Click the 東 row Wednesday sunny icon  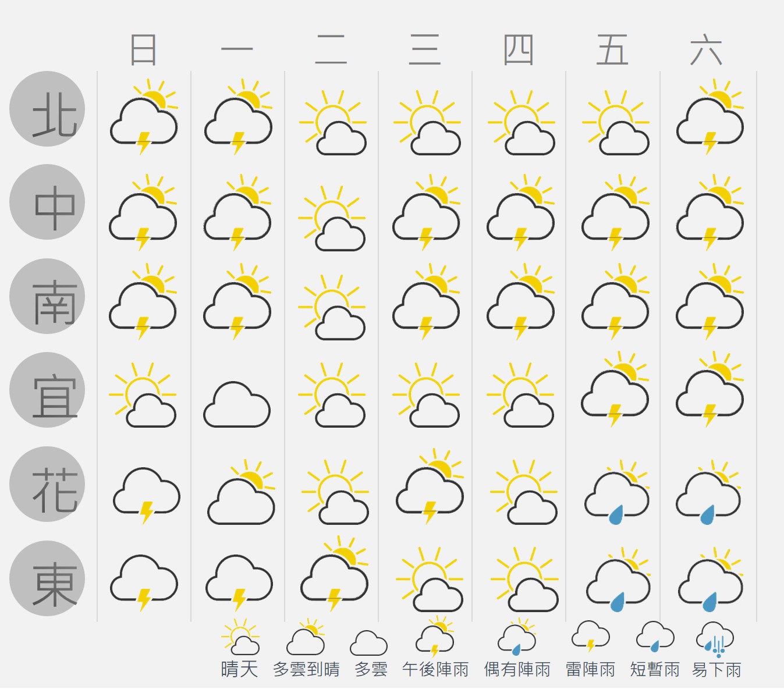[x=430, y=580]
